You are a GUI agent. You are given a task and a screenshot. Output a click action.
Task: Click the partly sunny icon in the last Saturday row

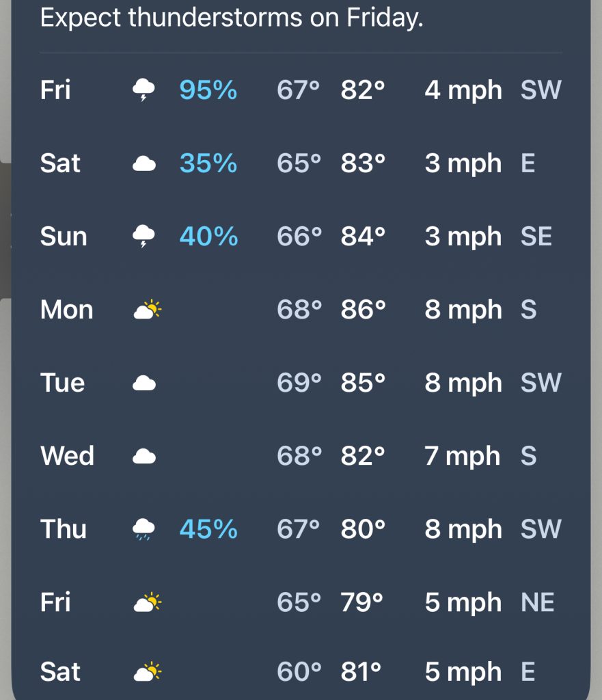tap(147, 673)
